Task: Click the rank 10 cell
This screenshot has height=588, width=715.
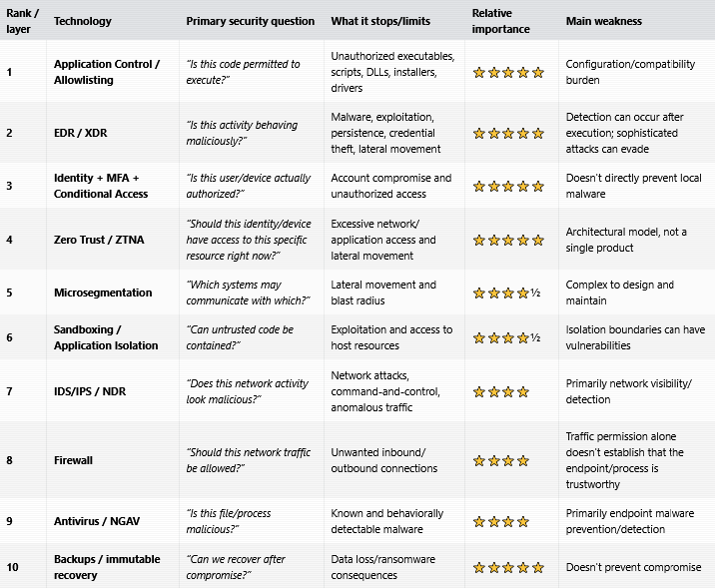Action: tap(12, 567)
